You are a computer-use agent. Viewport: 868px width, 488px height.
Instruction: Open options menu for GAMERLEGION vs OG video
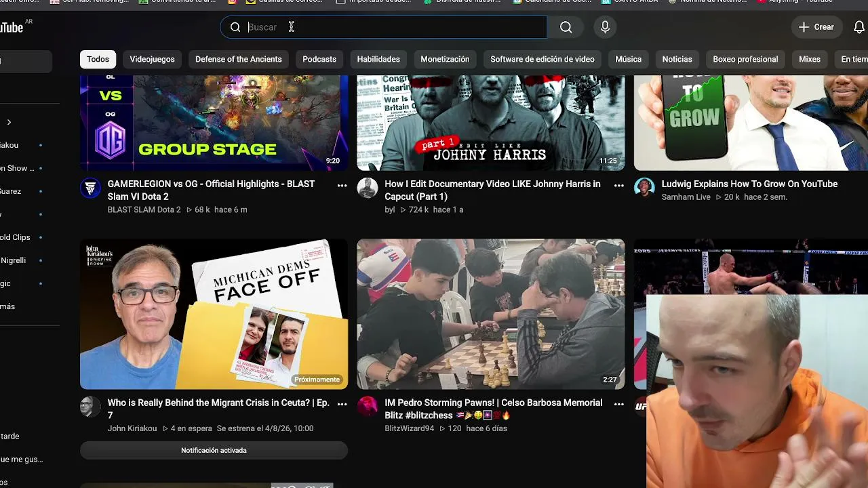342,185
